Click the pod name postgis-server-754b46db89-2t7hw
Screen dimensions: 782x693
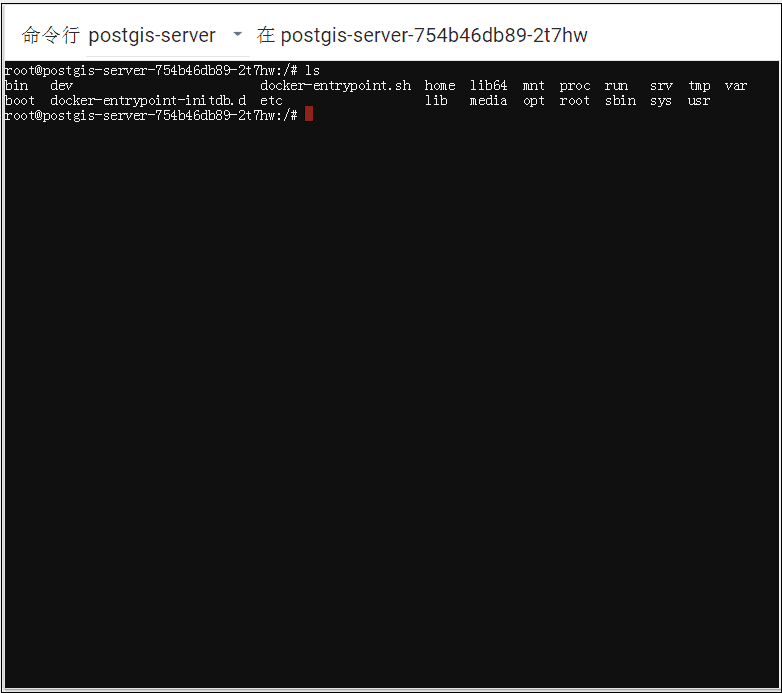point(434,35)
